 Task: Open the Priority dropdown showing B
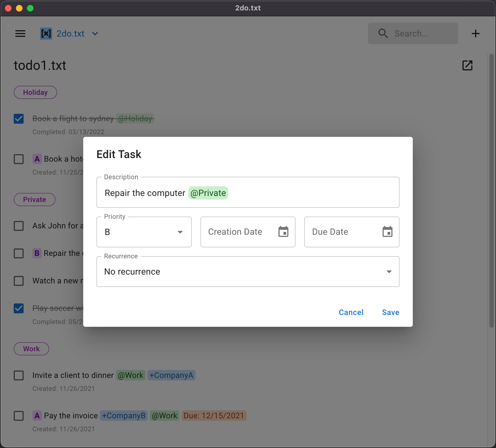144,232
